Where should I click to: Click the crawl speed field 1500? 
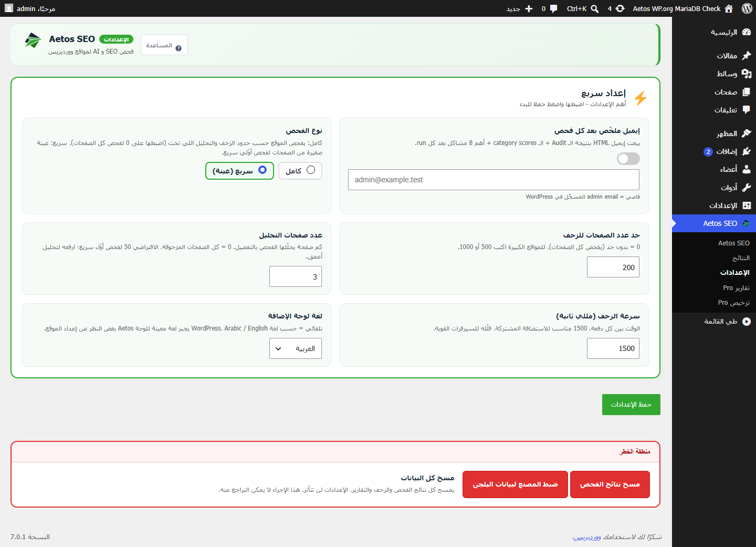[613, 348]
